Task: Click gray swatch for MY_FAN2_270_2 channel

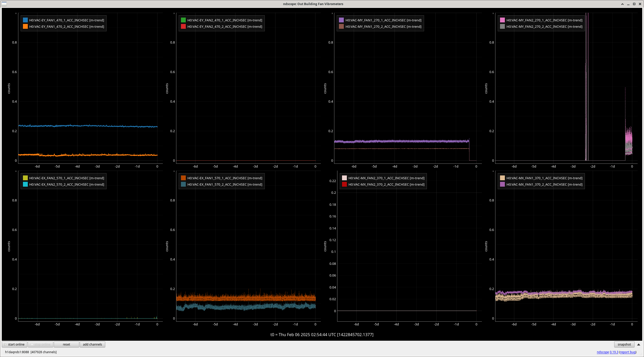Action: [x=502, y=26]
